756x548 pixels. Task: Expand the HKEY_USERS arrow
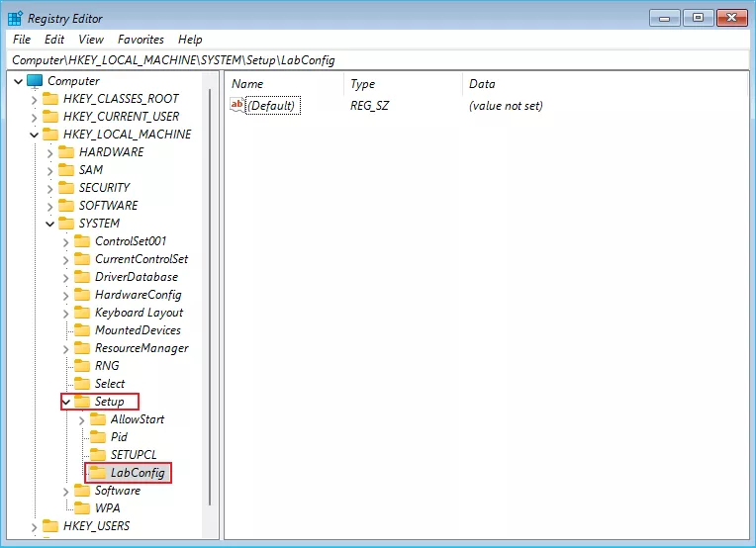click(34, 528)
